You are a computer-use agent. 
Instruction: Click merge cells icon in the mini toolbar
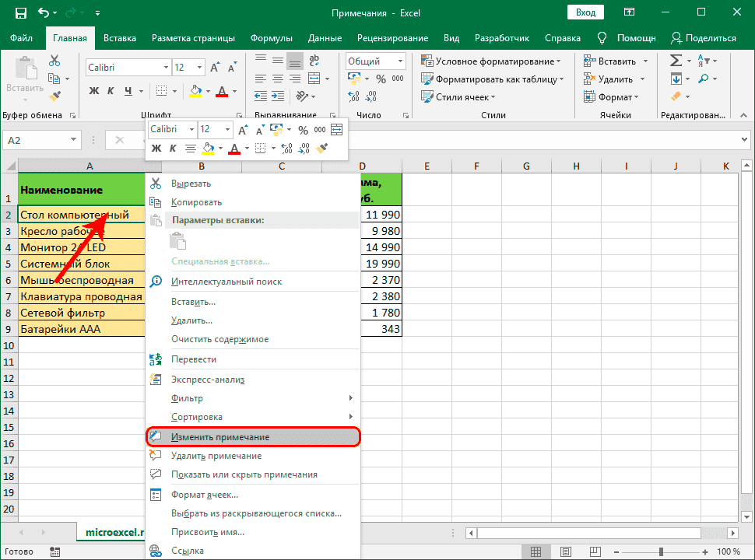click(337, 129)
